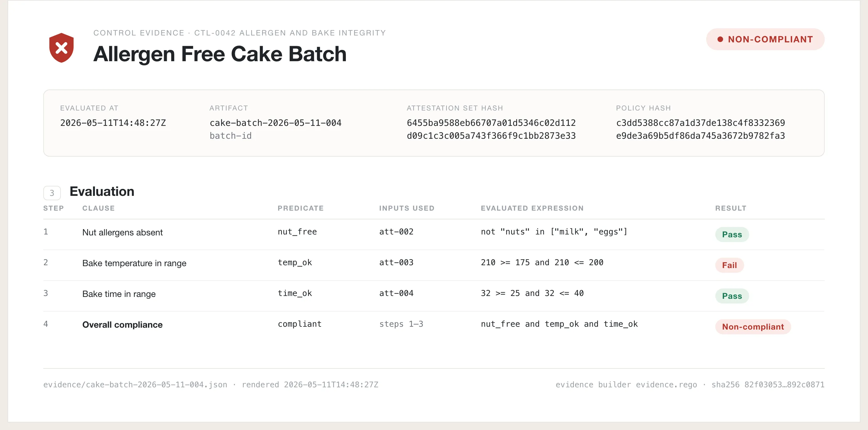Click the red shield X icon
The image size is (868, 430).
tap(61, 48)
